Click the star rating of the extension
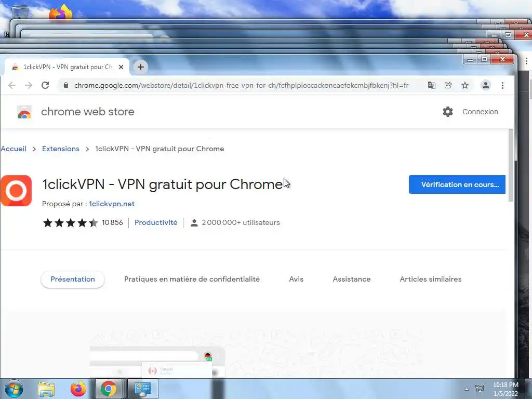This screenshot has width=532, height=399. [x=70, y=222]
